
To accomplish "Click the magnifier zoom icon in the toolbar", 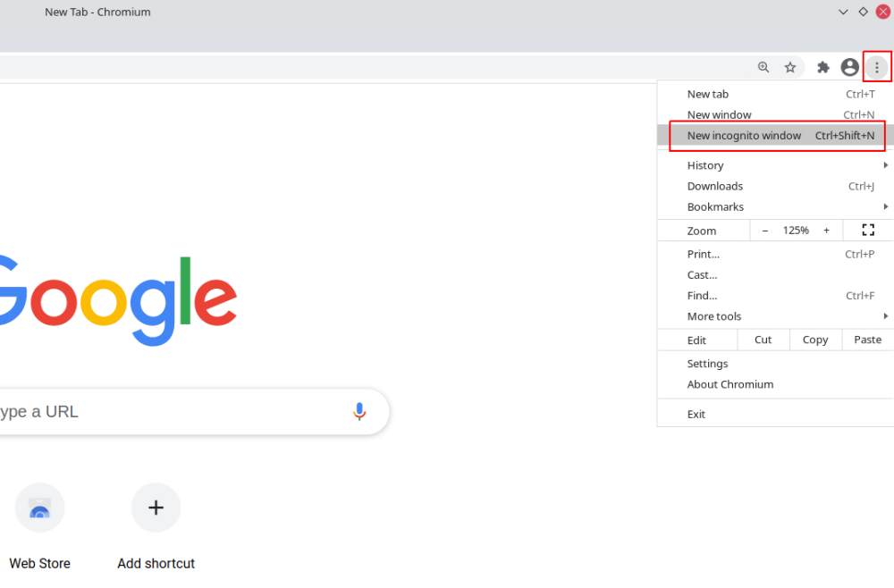I will [x=763, y=67].
